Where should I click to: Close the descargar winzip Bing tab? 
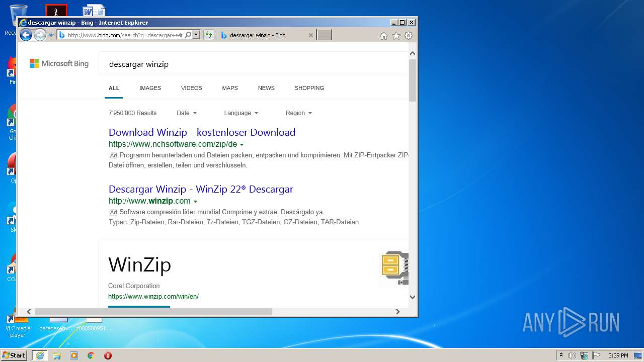(x=310, y=35)
